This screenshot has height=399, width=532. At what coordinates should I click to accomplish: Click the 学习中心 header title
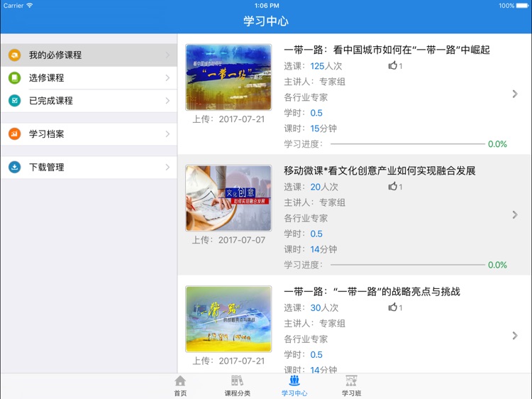click(x=266, y=21)
